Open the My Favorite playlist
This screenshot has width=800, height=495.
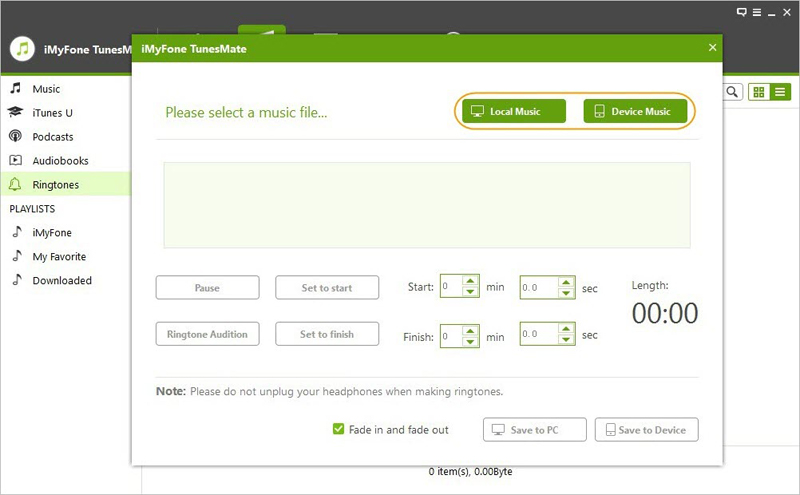click(x=65, y=256)
